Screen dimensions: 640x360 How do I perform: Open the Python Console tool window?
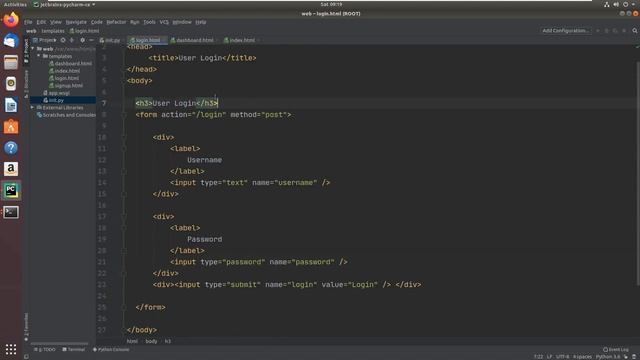pyautogui.click(x=111, y=349)
